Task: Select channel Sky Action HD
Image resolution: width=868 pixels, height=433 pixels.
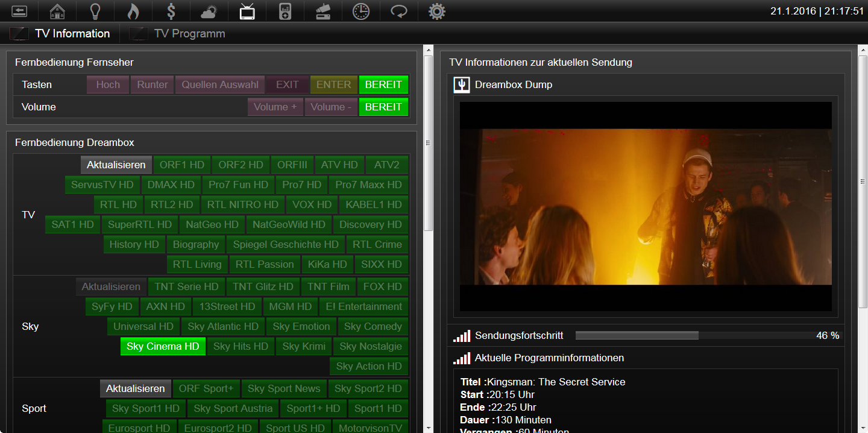Action: click(369, 366)
